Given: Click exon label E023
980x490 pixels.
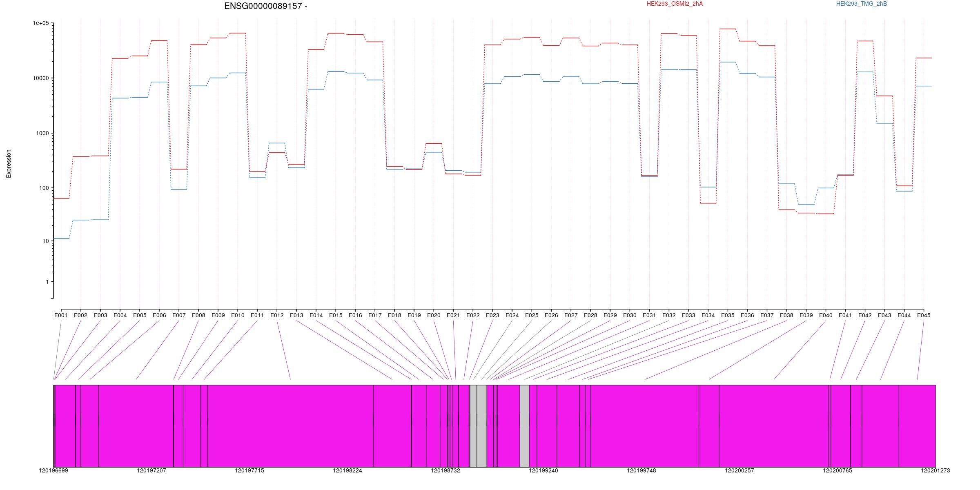Looking at the screenshot, I should (x=492, y=315).
